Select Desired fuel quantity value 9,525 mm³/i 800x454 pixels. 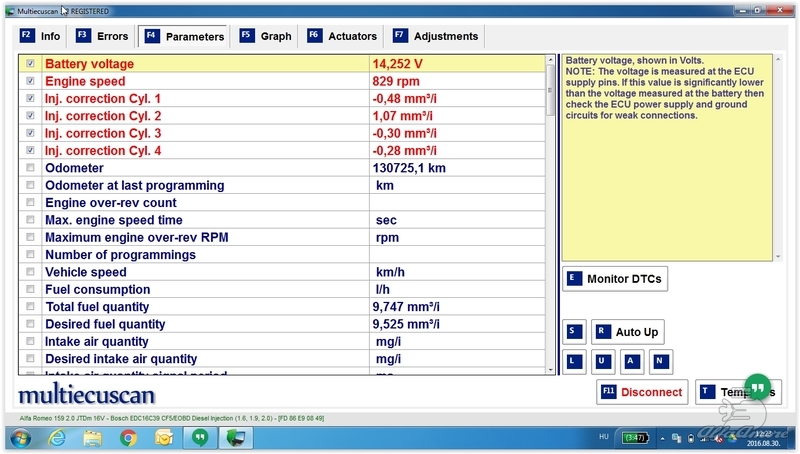pos(406,324)
